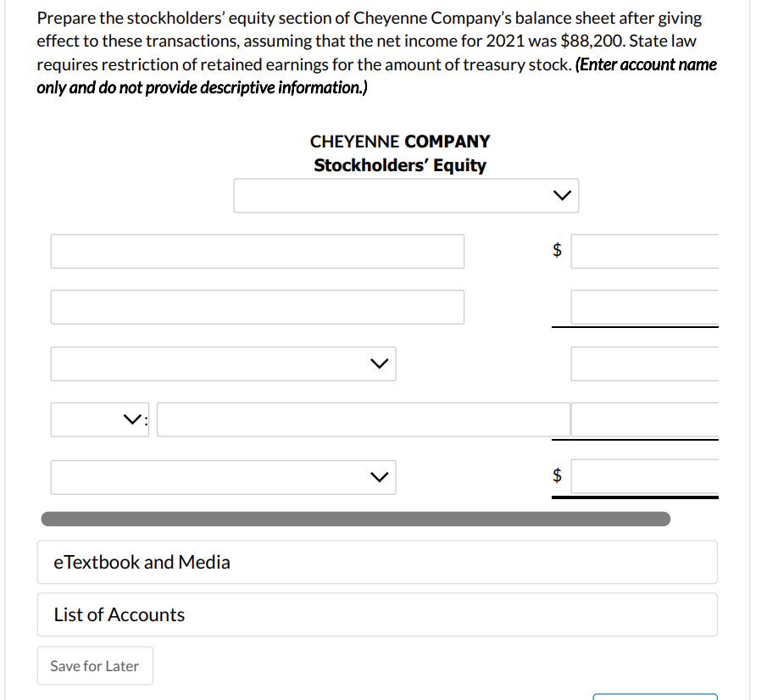Click the Save for Later button
Screen dimensions: 778x700
(x=94, y=665)
